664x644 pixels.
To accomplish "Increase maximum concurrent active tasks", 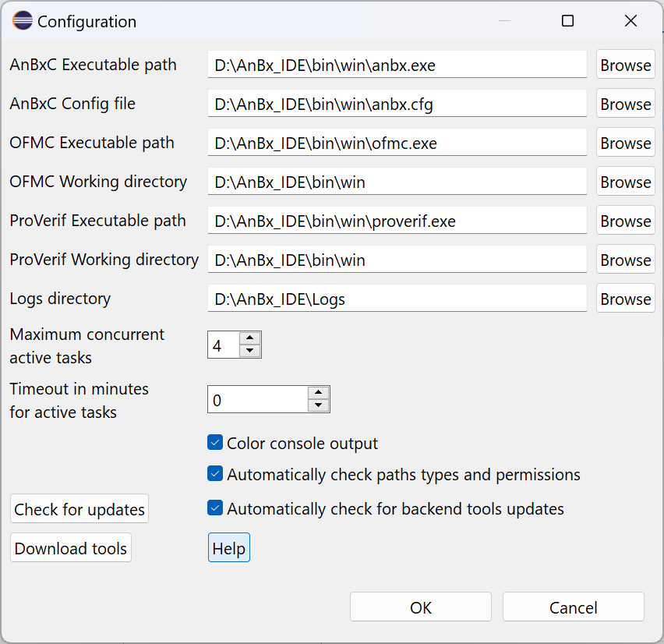I will pos(249,338).
